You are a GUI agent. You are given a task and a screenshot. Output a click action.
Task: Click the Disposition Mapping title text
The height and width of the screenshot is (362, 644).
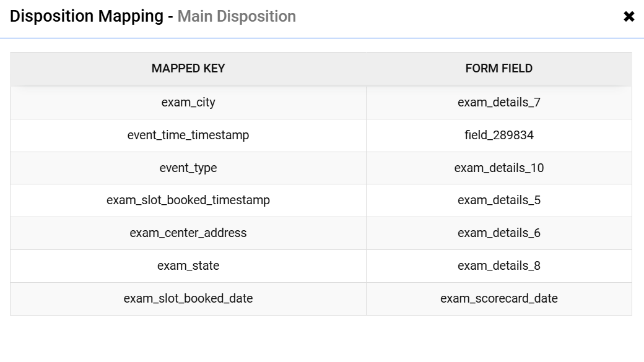coord(87,17)
